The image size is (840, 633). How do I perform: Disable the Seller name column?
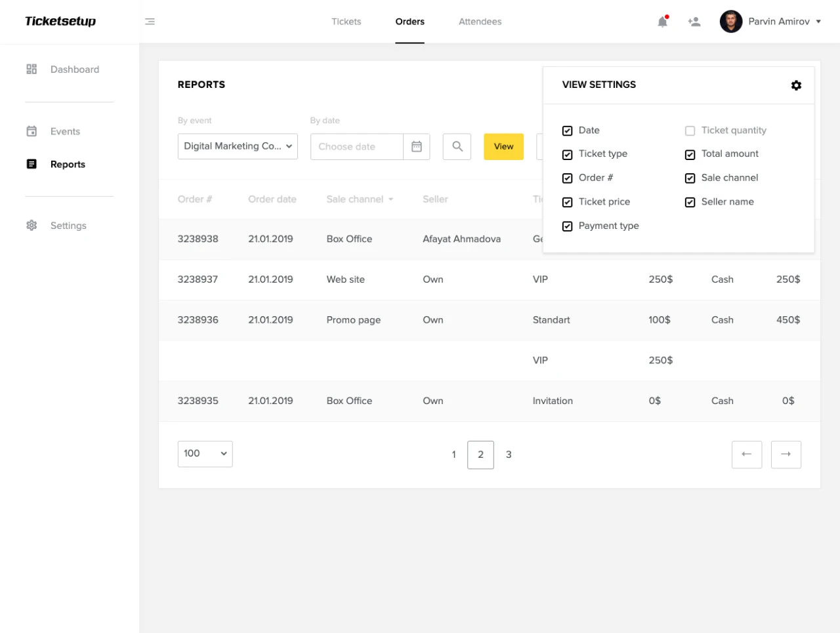coord(690,202)
